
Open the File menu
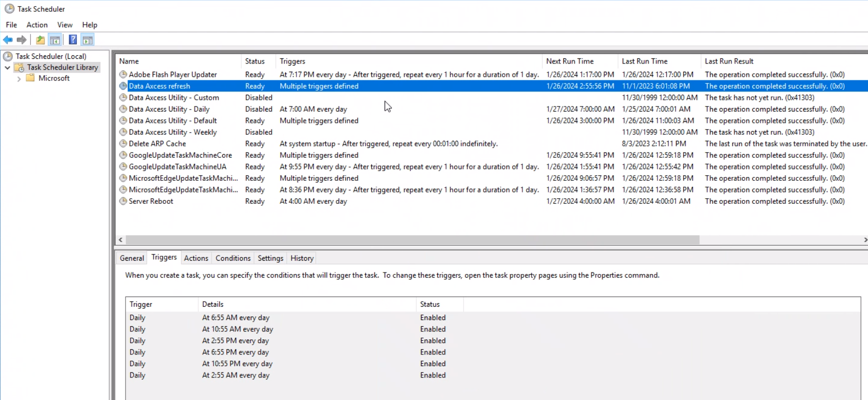pyautogui.click(x=11, y=25)
